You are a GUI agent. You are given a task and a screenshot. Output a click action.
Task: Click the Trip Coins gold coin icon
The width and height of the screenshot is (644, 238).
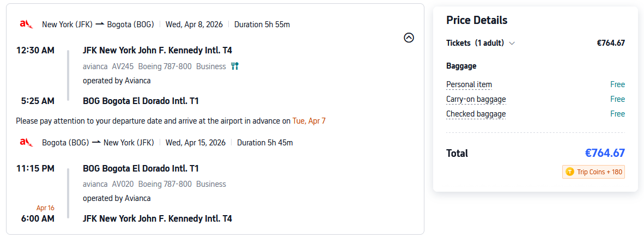(x=570, y=172)
